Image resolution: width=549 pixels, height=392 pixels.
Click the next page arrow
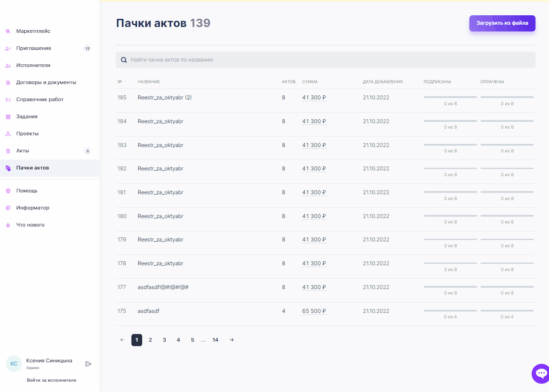point(231,340)
